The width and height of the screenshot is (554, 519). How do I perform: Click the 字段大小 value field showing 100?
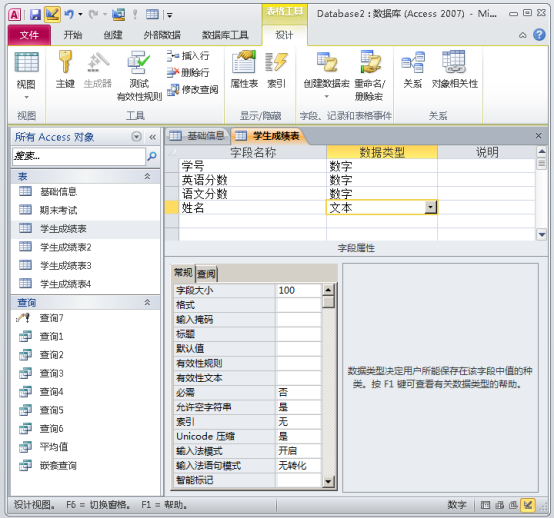(298, 290)
